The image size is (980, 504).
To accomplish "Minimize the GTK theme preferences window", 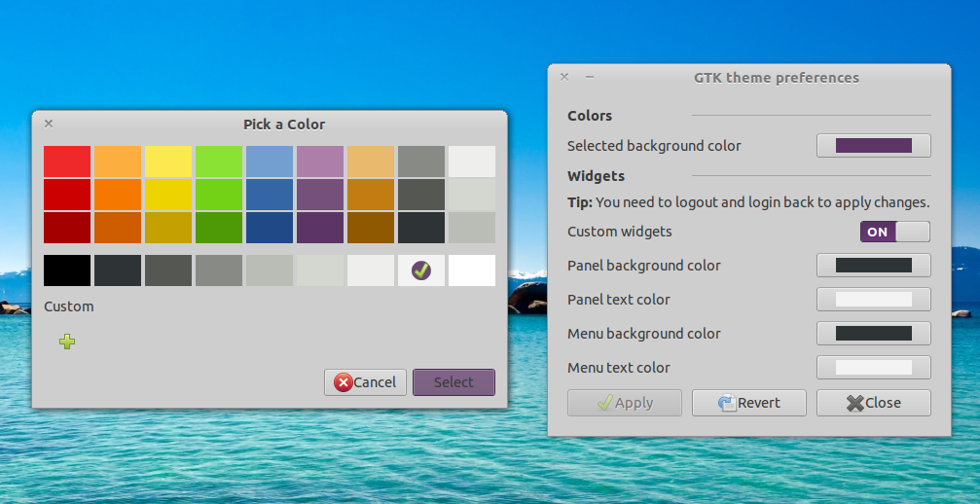I will [x=589, y=77].
